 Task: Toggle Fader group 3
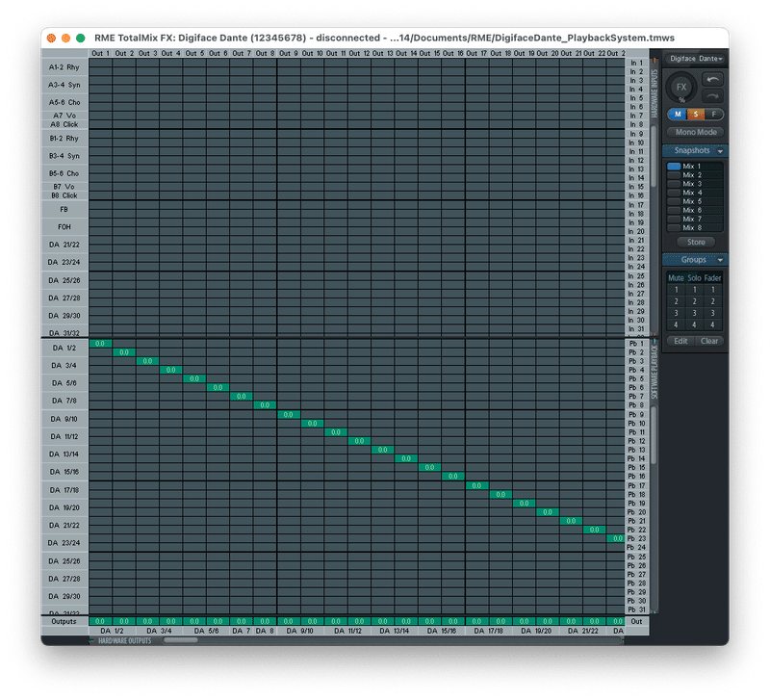coord(712,313)
